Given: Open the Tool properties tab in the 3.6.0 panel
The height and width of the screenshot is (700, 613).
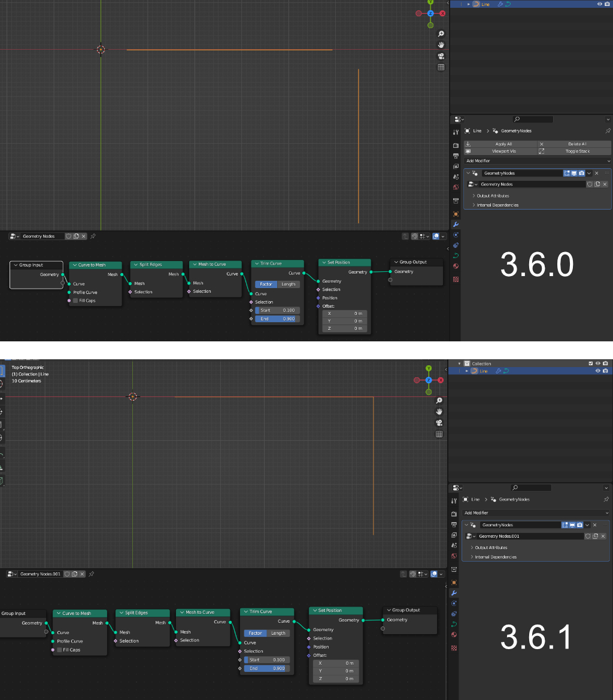Looking at the screenshot, I should click(x=456, y=132).
